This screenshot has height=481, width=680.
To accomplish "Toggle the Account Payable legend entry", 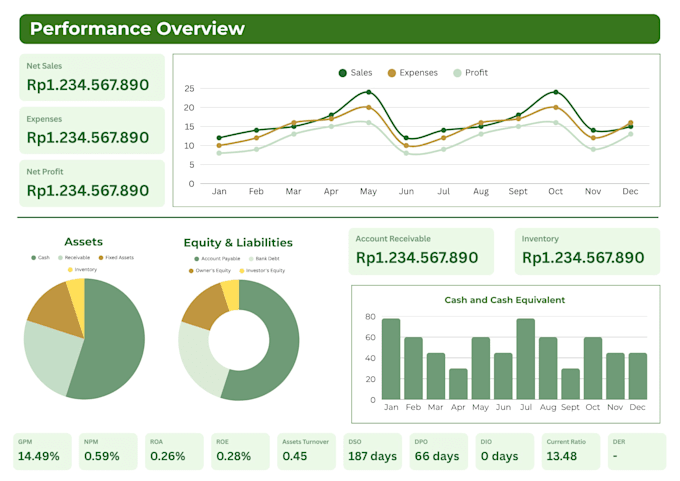I will point(217,258).
